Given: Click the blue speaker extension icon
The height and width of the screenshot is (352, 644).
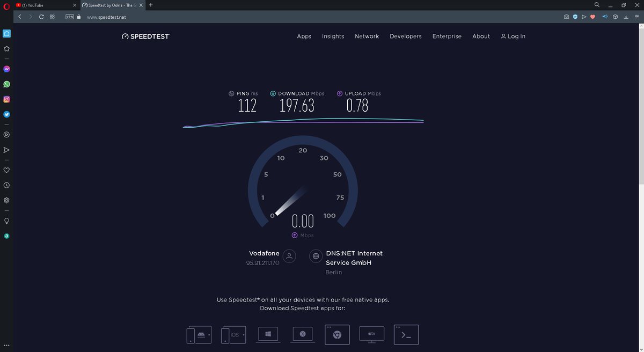Looking at the screenshot, I should click(605, 17).
